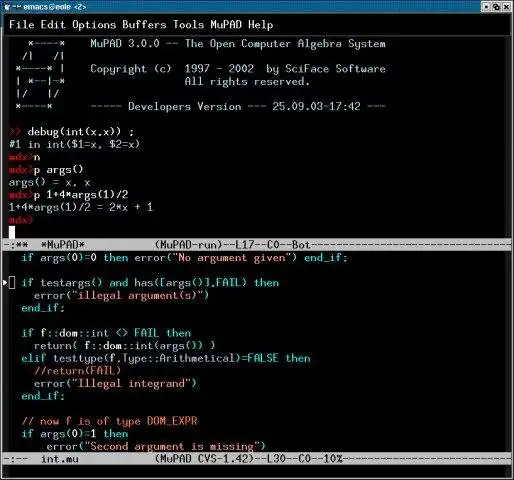Minimize the emacs window
The image size is (514, 480).
pos(486,6)
